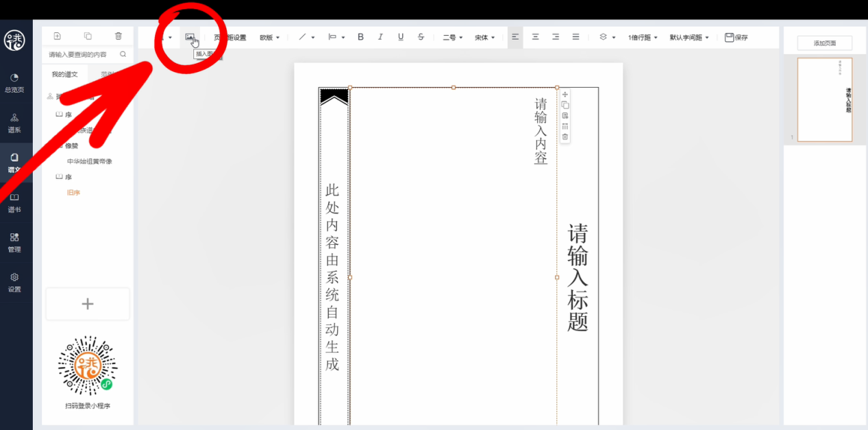Viewport: 868px width, 430px height.
Task: Select 中华始祖黄帝像 in the document tree
Action: click(89, 161)
